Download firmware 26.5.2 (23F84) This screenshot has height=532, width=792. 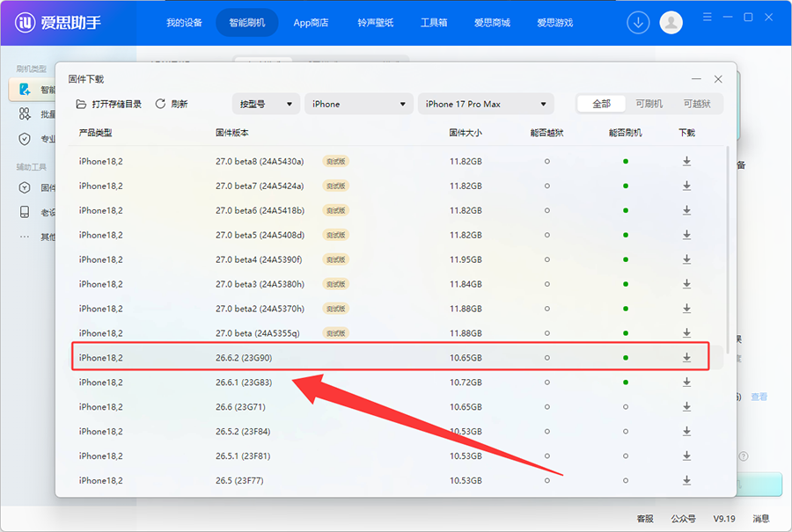click(x=686, y=431)
